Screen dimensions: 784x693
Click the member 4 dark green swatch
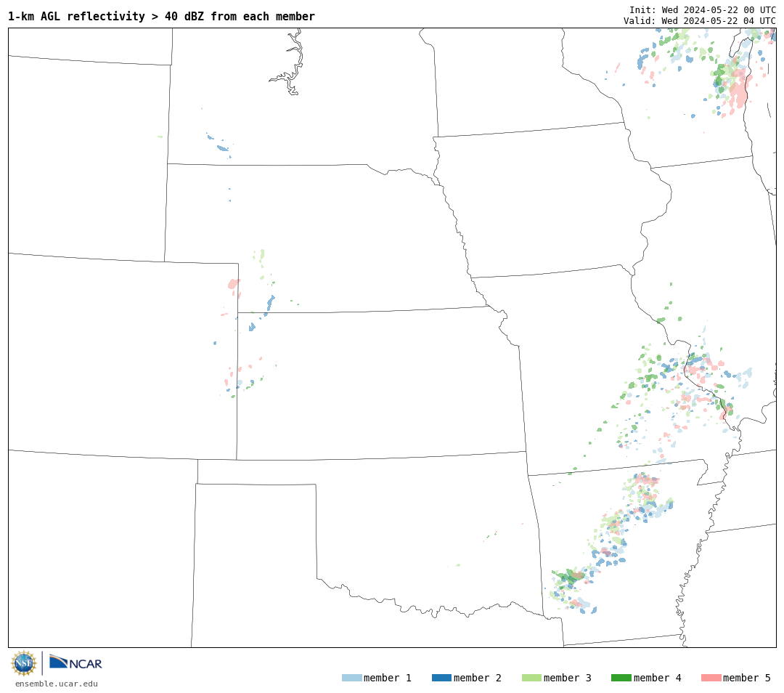click(621, 678)
